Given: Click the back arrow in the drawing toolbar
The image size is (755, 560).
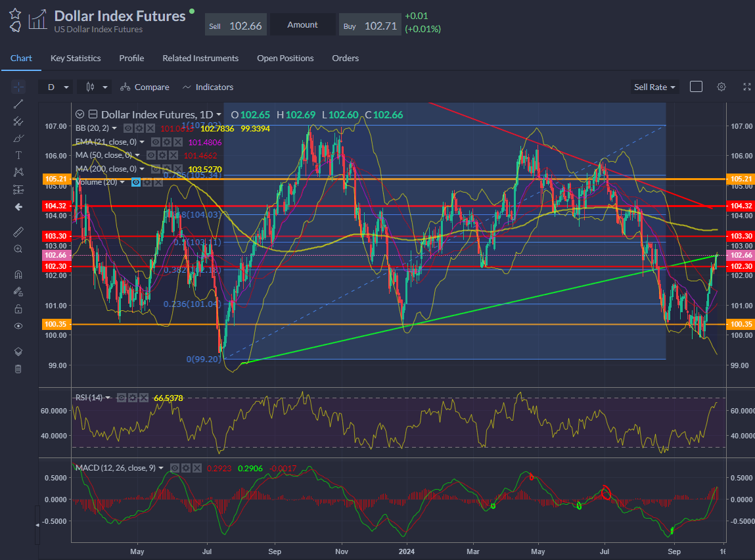Looking at the screenshot, I should tap(18, 207).
